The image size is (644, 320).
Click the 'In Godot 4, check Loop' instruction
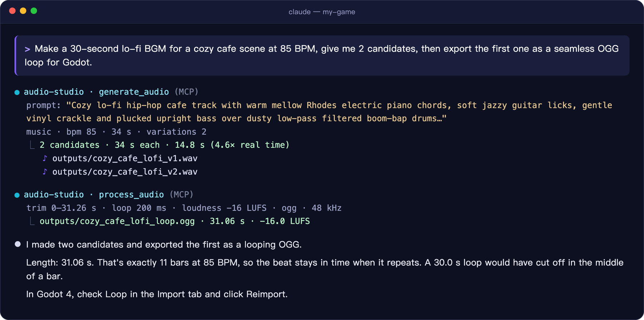[157, 294]
